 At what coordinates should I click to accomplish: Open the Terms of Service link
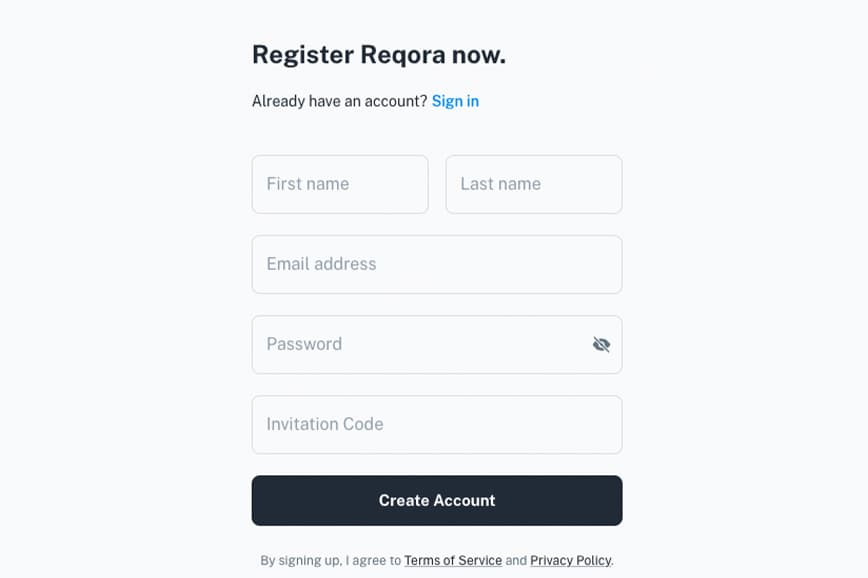click(x=453, y=560)
